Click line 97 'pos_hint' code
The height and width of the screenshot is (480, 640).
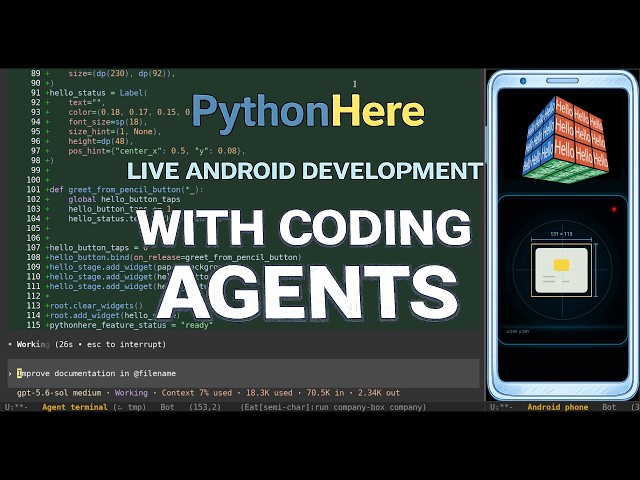pos(157,151)
